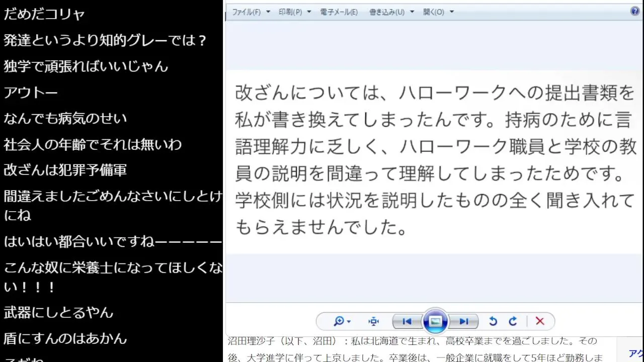
Task: Select comment 'だめだコリャ'
Action: click(x=44, y=14)
